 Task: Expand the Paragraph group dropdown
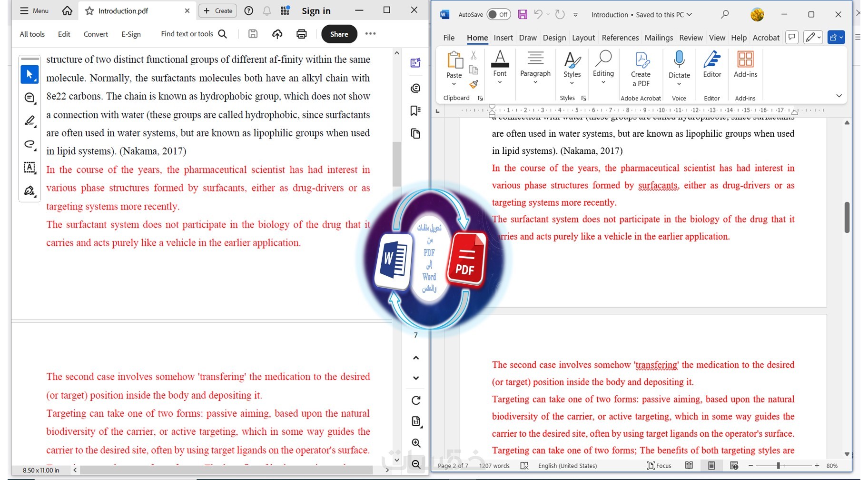click(535, 82)
